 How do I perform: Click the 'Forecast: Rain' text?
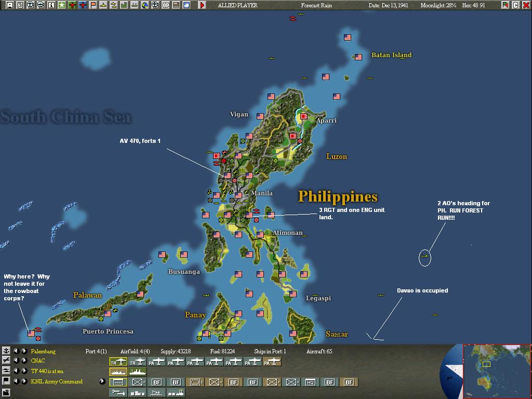pyautogui.click(x=316, y=5)
